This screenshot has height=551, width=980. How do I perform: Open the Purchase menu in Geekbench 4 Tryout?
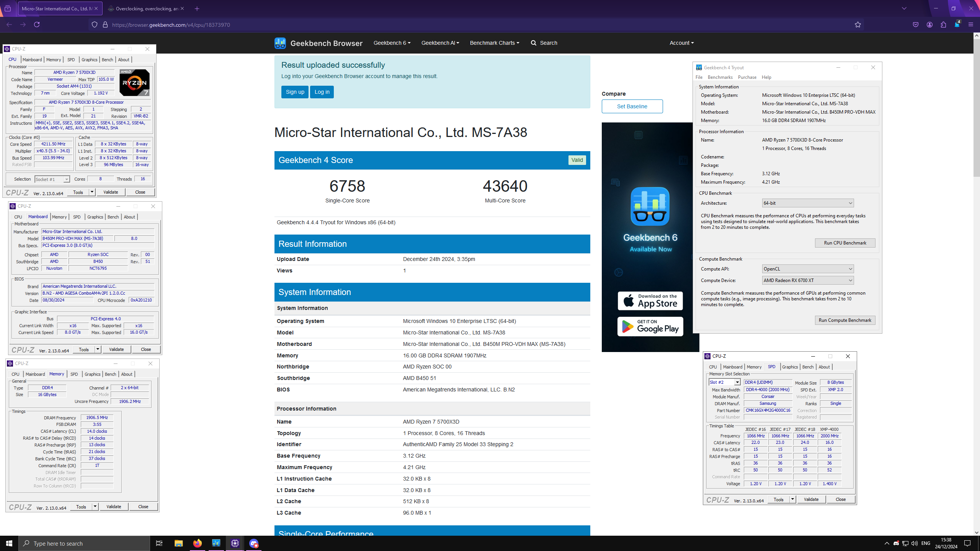[x=747, y=77]
